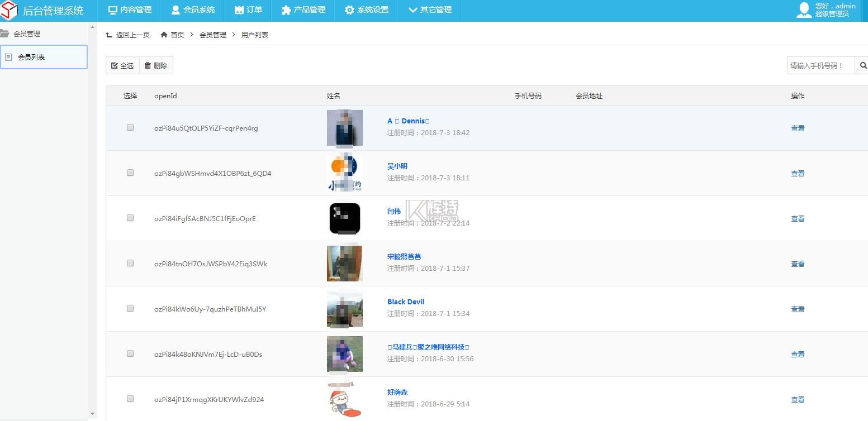The height and width of the screenshot is (421, 868).
Task: Expand the 其它管理 dropdown menu
Action: 429,10
